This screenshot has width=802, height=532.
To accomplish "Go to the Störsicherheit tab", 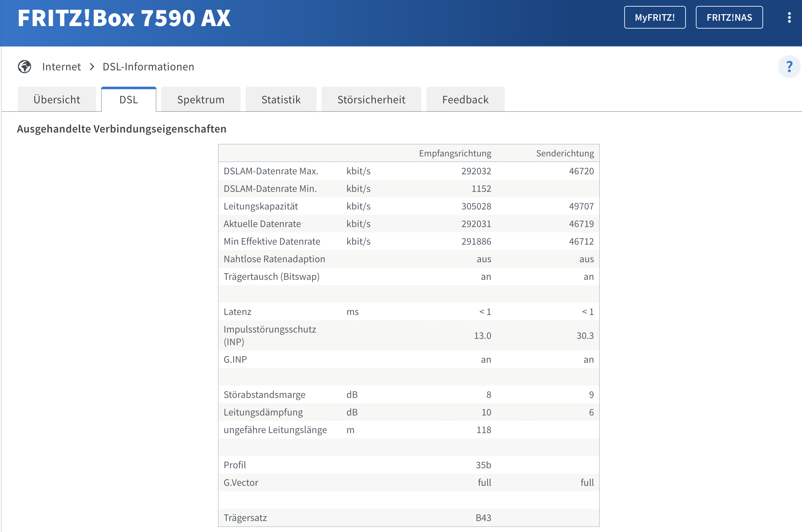I will tap(371, 100).
